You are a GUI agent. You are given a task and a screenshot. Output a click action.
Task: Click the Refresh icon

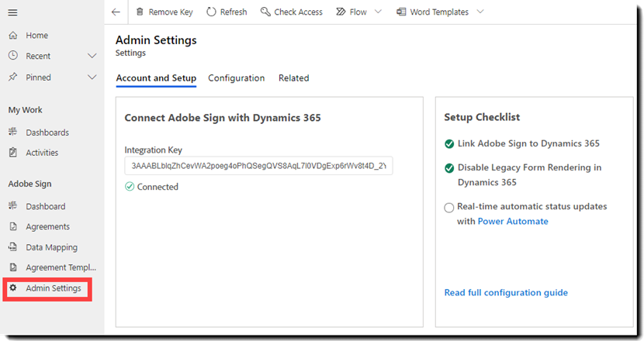[x=211, y=12]
